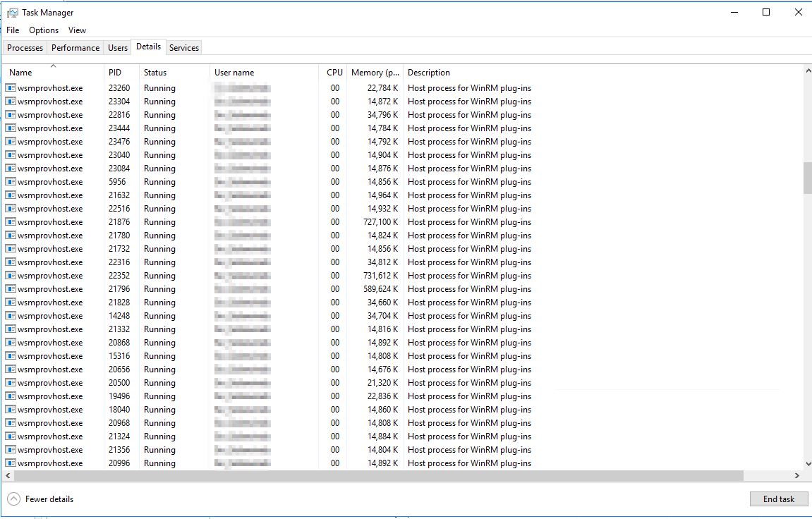Open the View menu
Screen dimensions: 812x519
[77, 30]
